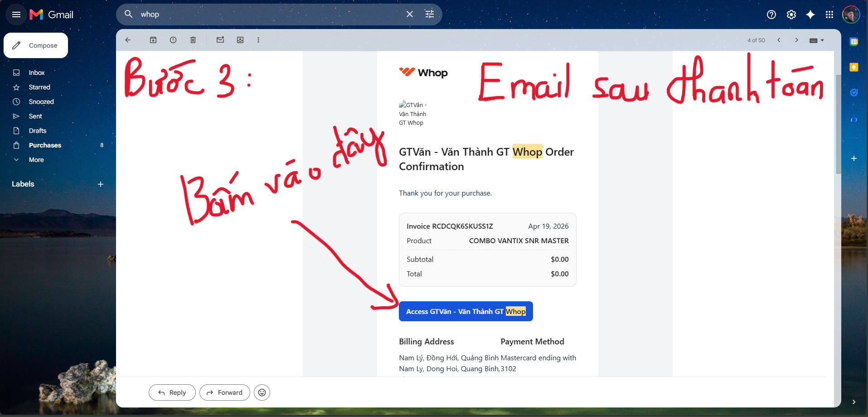The height and width of the screenshot is (417, 868).
Task: Click the Order Confirmation email title
Action: click(486, 159)
